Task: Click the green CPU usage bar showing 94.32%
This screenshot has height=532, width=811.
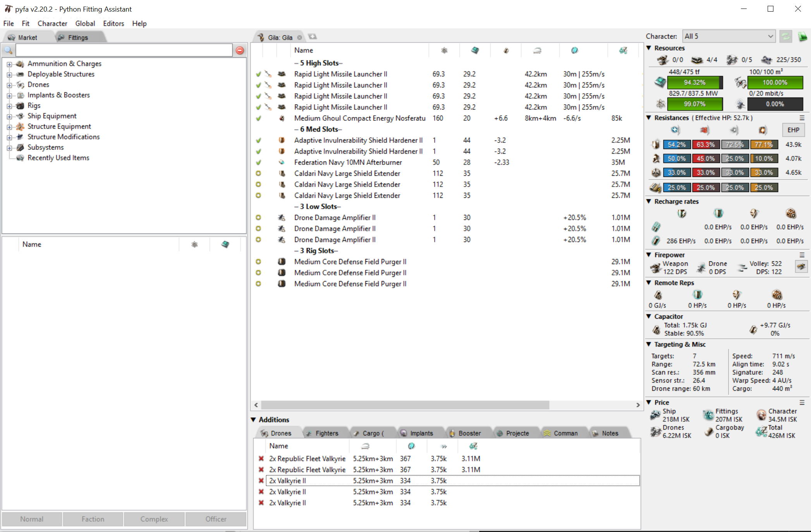Action: [694, 82]
